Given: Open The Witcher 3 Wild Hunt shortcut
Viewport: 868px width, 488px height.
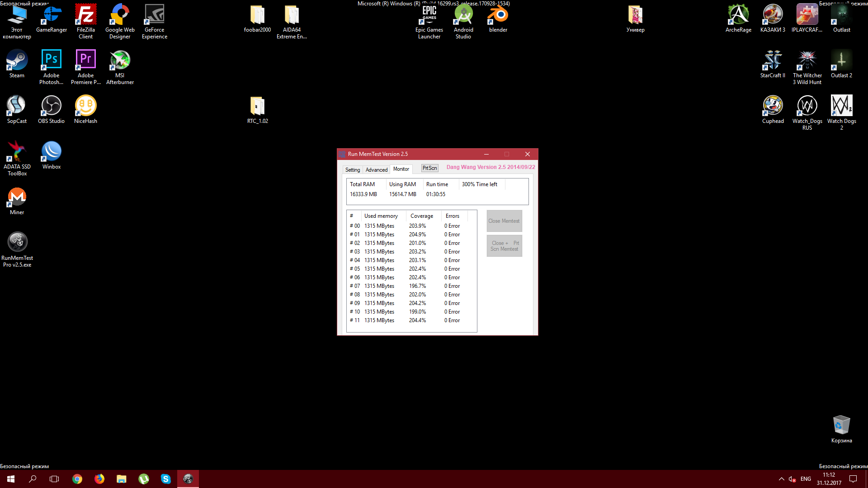Looking at the screenshot, I should tap(807, 61).
